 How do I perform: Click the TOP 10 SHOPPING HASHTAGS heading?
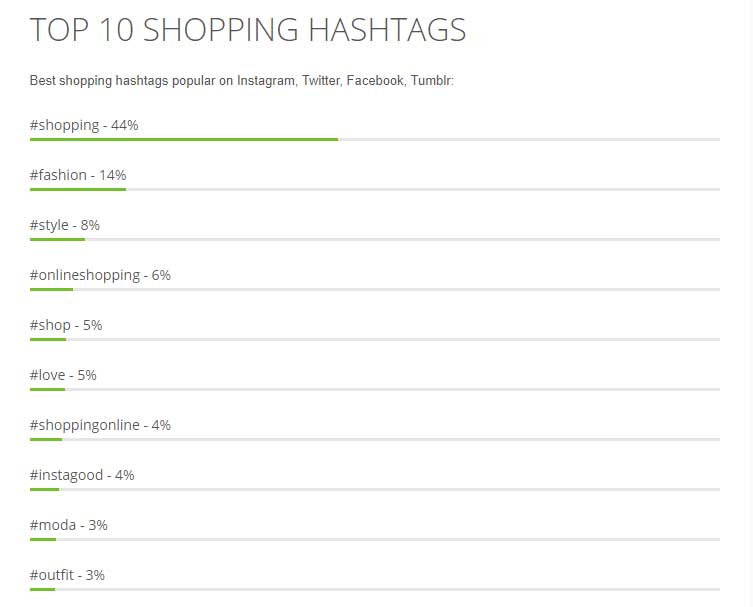click(x=248, y=30)
